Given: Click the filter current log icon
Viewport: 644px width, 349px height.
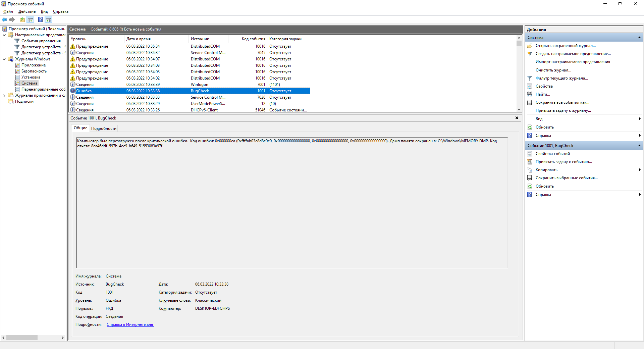Looking at the screenshot, I should 530,78.
